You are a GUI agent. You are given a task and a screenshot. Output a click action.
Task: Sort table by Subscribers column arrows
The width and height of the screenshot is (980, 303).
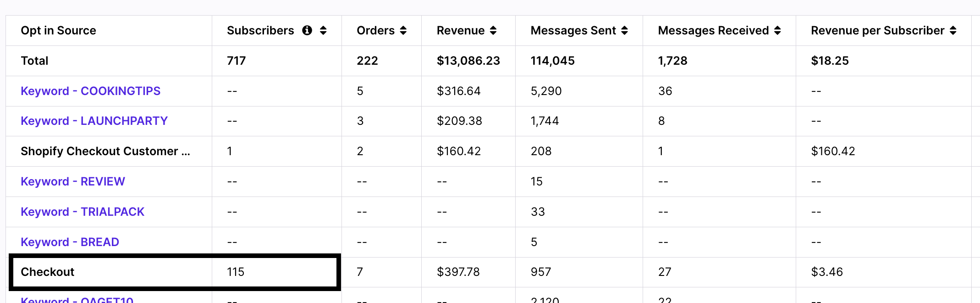pos(323,30)
